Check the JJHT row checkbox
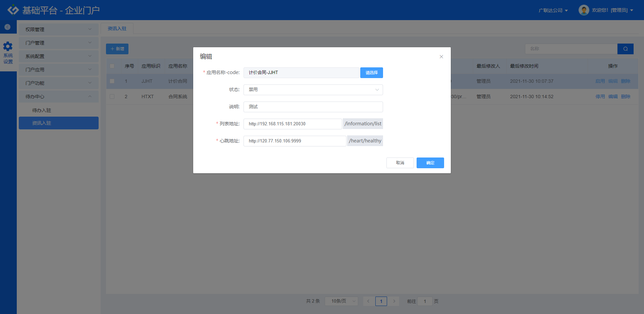Viewport: 644px width, 314px height. tap(112, 81)
